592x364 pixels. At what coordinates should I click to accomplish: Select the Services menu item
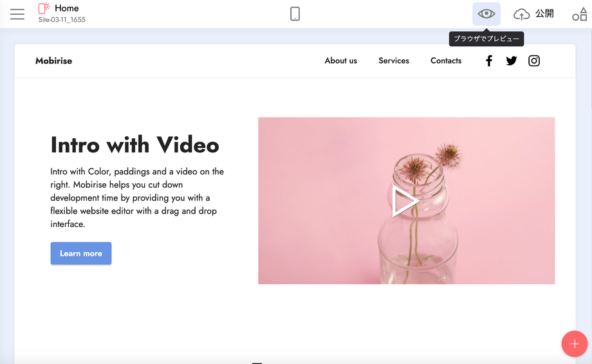[394, 61]
